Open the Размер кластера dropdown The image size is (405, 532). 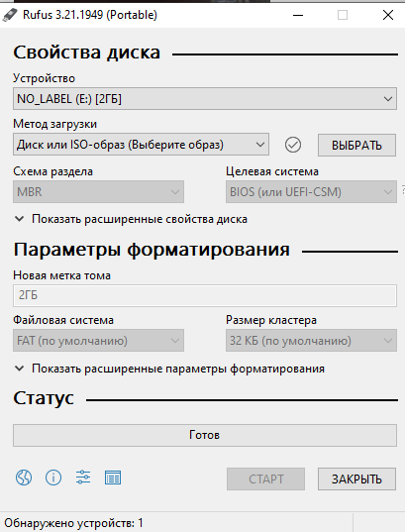(311, 341)
